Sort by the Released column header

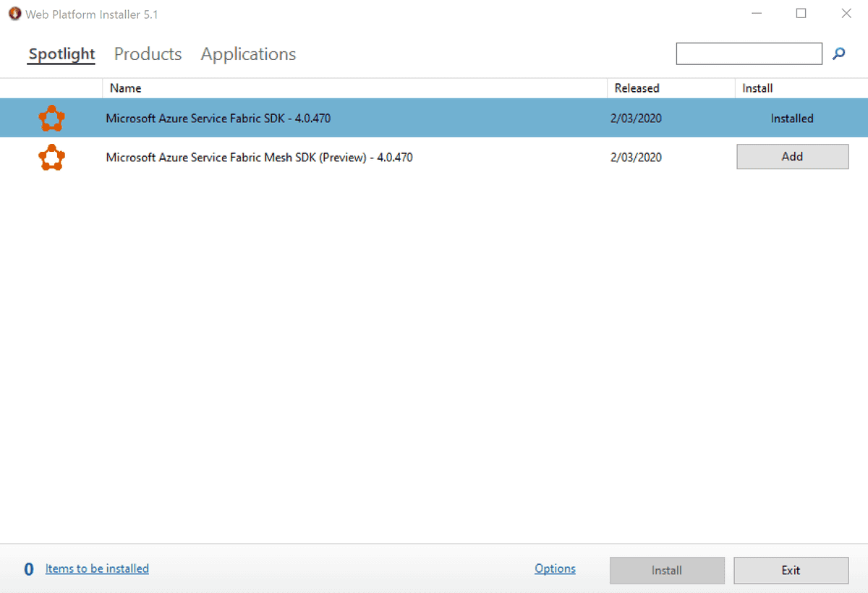point(637,88)
